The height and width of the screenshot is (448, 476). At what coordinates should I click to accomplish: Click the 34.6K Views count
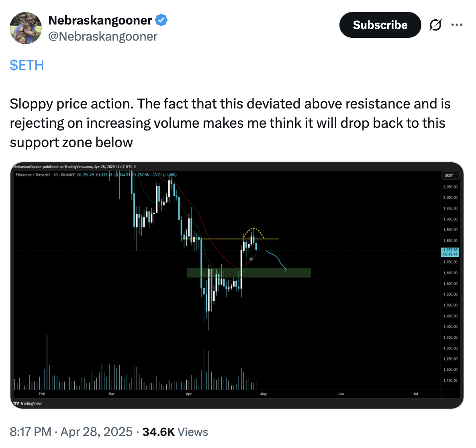(x=175, y=432)
